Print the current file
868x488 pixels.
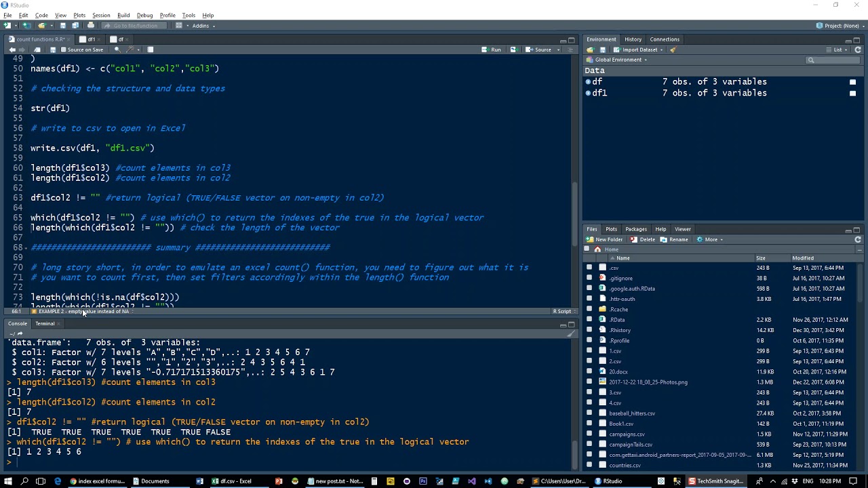tap(91, 26)
